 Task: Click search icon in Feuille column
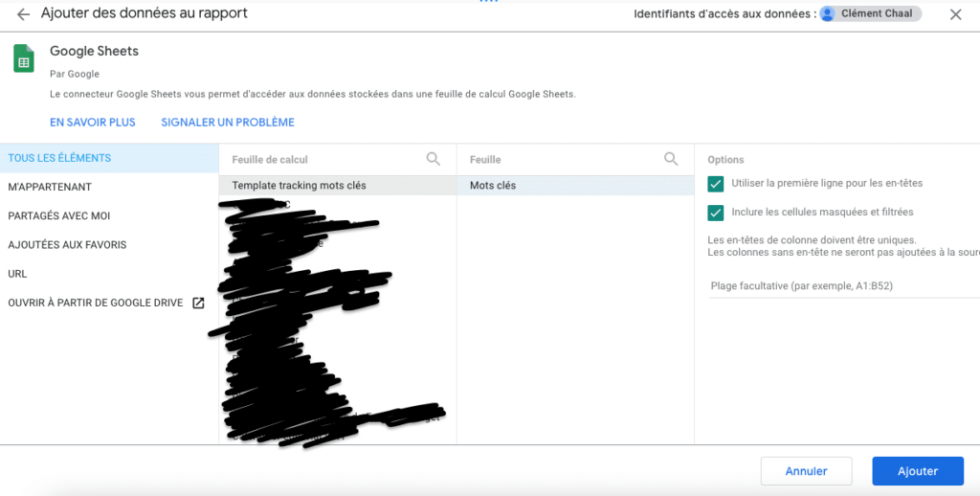(672, 159)
